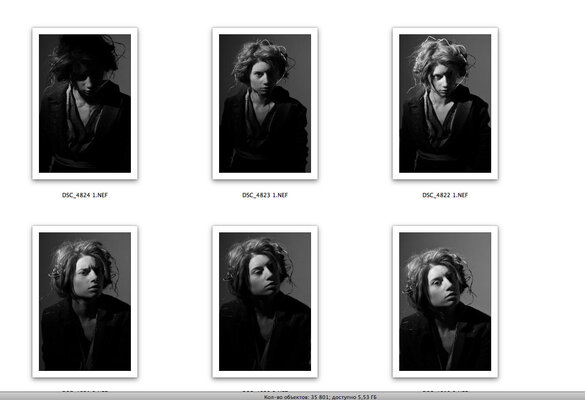The image size is (585, 400).
Task: Select the DSC_4822 1.NEF photo thumbnail
Action: tap(445, 103)
